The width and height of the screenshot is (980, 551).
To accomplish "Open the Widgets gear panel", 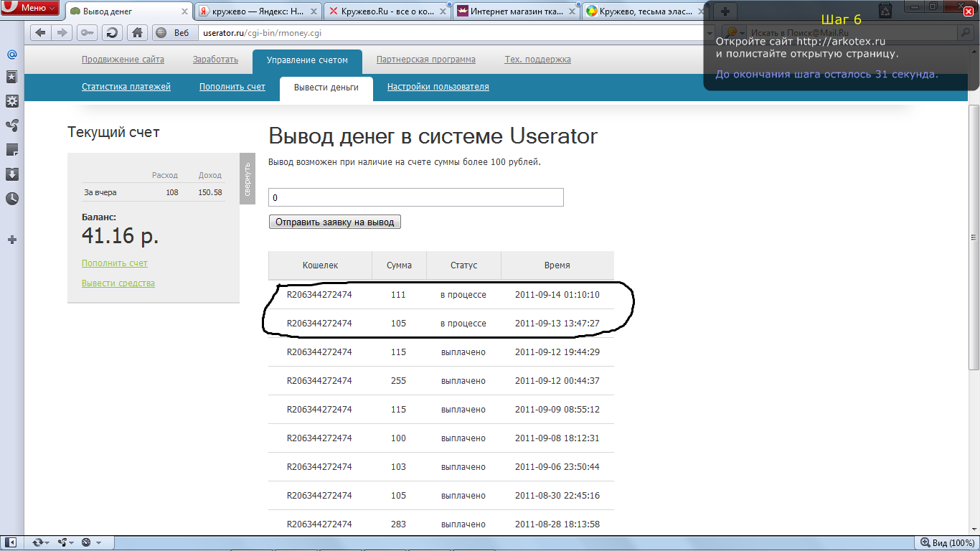I will [x=12, y=101].
